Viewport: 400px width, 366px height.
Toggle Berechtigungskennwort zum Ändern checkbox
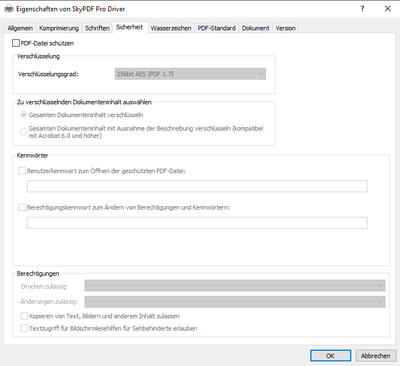coord(22,207)
